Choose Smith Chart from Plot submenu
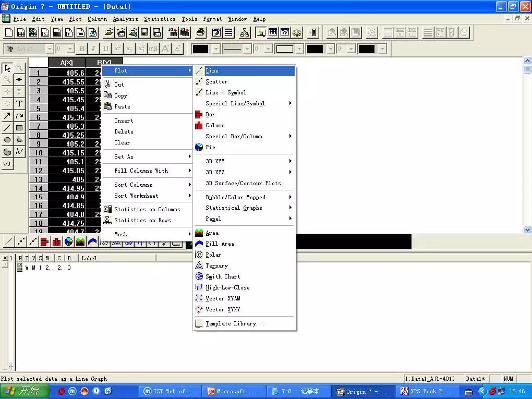The height and width of the screenshot is (399, 532). (244, 276)
